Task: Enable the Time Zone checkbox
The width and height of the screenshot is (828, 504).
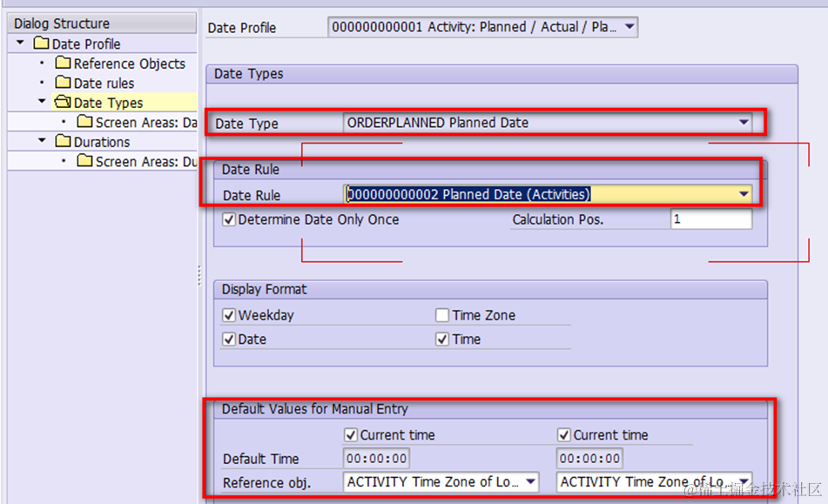Action: pos(442,315)
